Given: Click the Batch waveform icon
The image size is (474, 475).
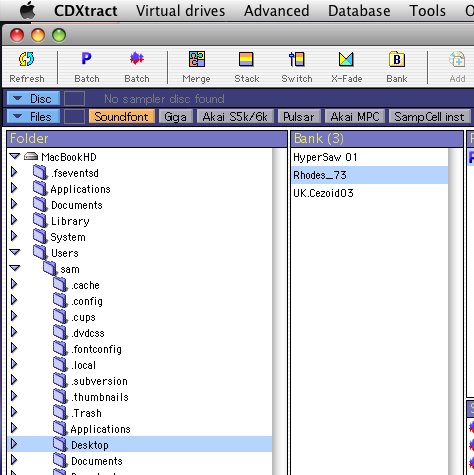Looking at the screenshot, I should 137,59.
